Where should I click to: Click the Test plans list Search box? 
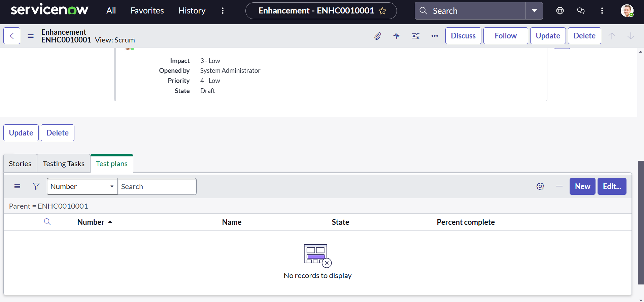point(157,186)
